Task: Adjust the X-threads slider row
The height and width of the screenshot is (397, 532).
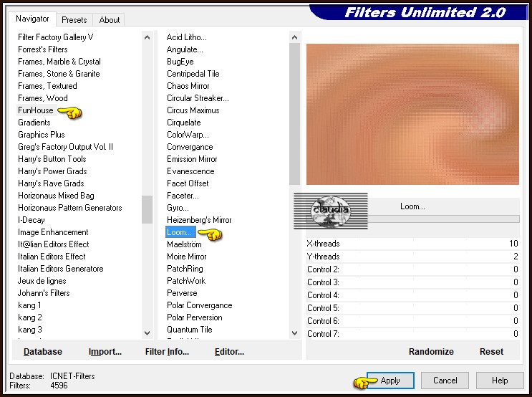Action: coord(412,244)
